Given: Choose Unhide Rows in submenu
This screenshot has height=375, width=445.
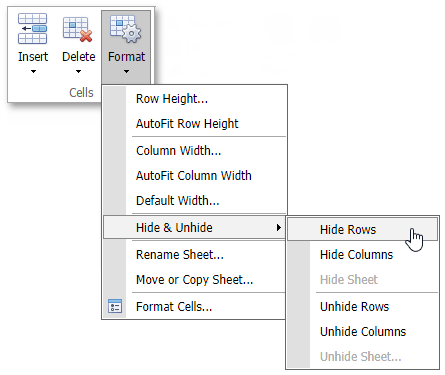Looking at the screenshot, I should [x=362, y=307].
